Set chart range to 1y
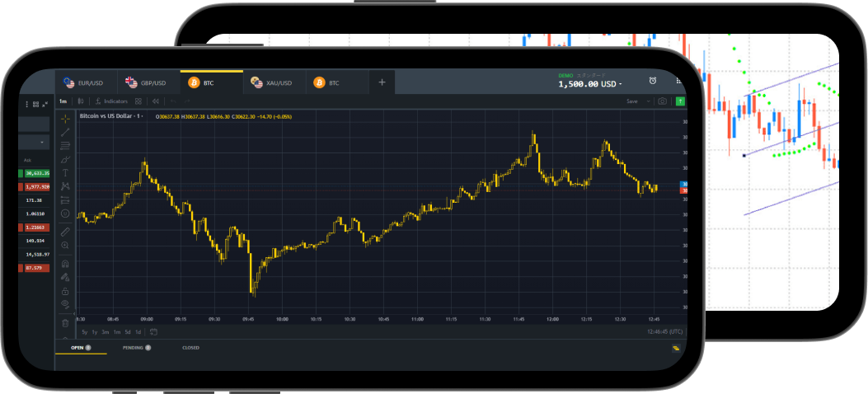Screen dimensions: 868x394 click(95, 332)
